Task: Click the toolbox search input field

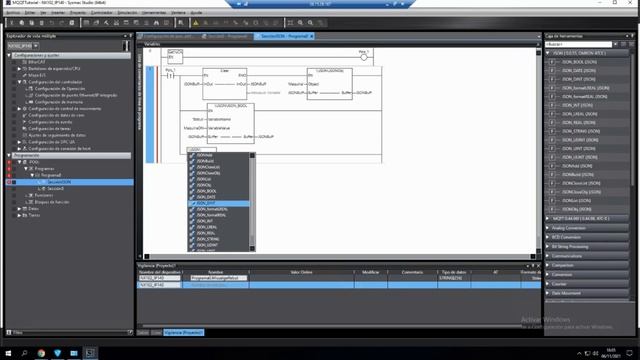Action: (579, 44)
